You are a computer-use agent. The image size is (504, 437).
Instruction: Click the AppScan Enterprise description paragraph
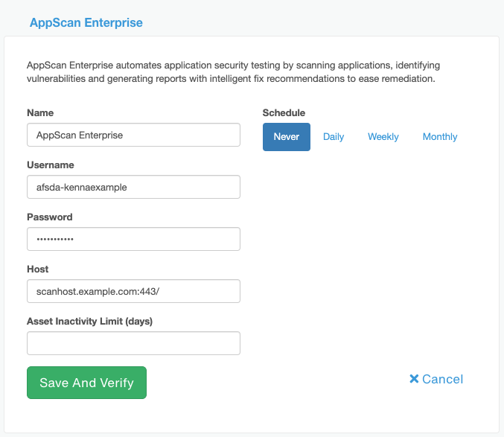233,72
